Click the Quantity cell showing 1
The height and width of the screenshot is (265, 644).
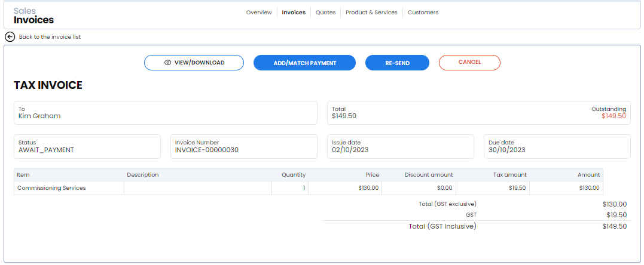click(x=290, y=188)
